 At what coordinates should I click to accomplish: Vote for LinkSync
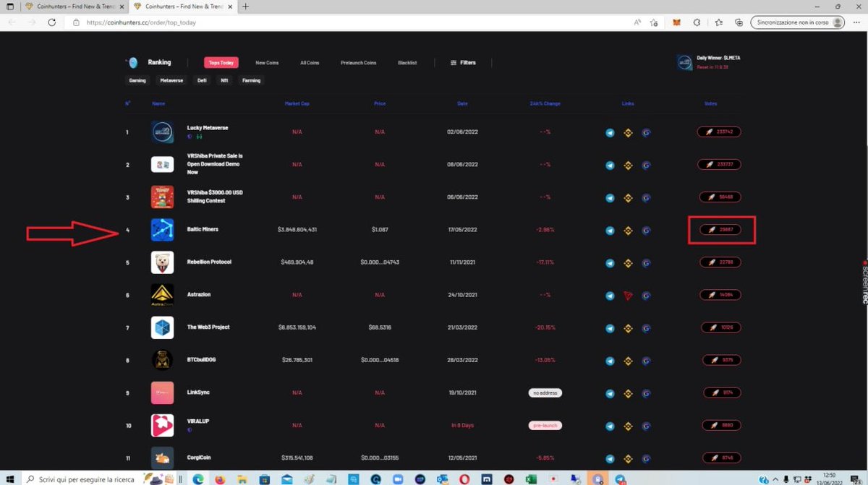722,392
